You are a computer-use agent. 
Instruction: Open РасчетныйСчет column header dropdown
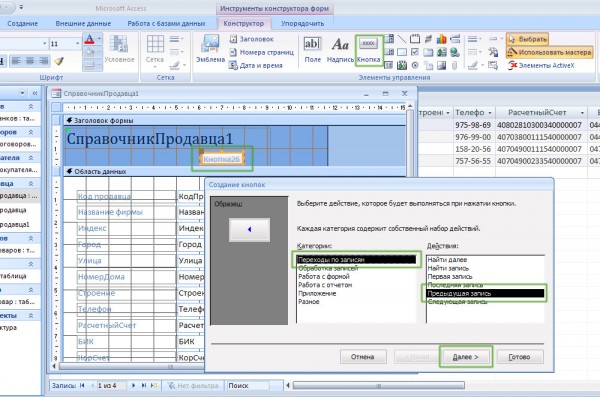tap(582, 113)
